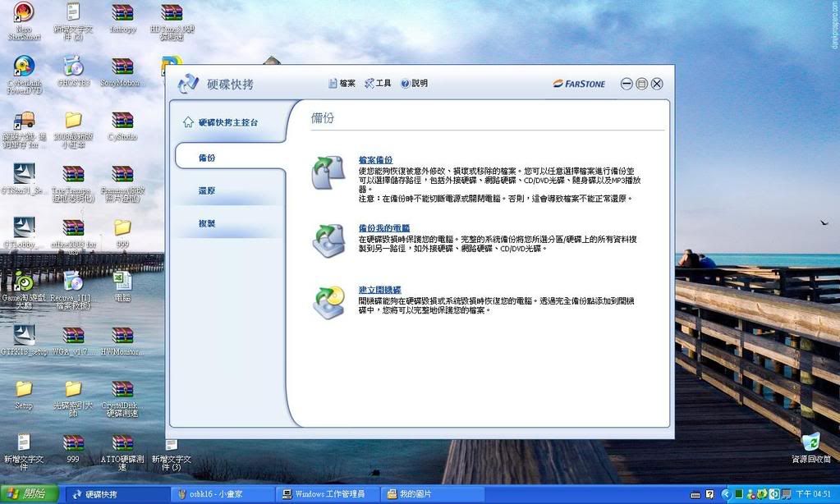Select the WGA_v1.7 archive icon

[73, 340]
